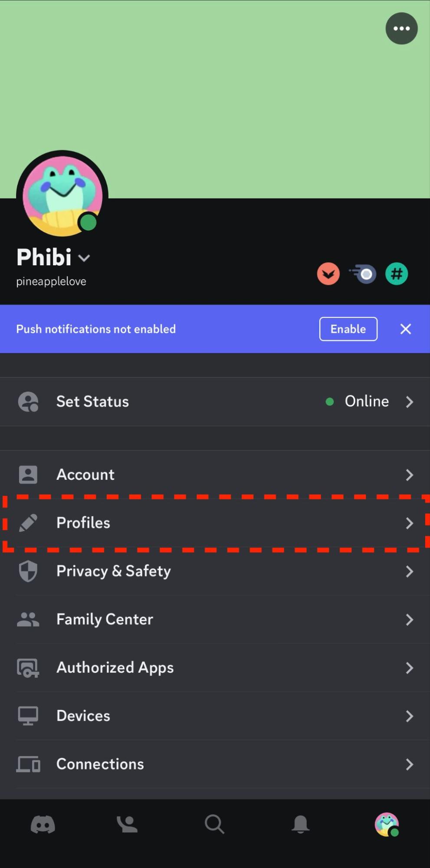Tap the speeding circle profile badge

(363, 274)
